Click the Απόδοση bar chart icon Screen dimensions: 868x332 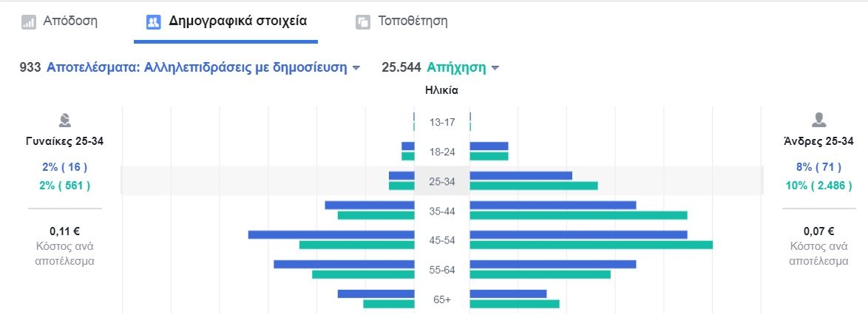click(30, 22)
